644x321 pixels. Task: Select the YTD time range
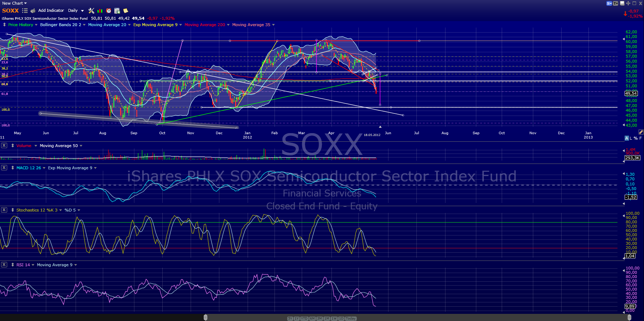coord(304,318)
